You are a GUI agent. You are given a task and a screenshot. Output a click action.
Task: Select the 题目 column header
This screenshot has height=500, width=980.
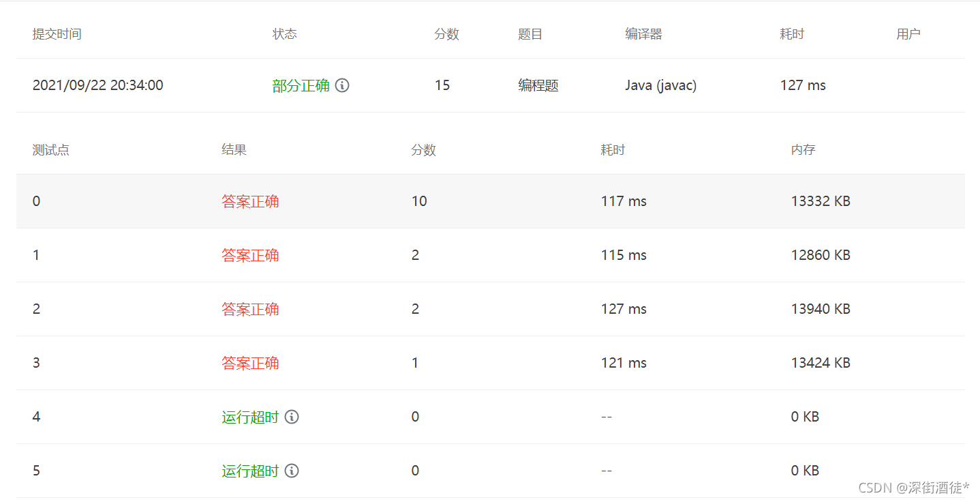[530, 34]
